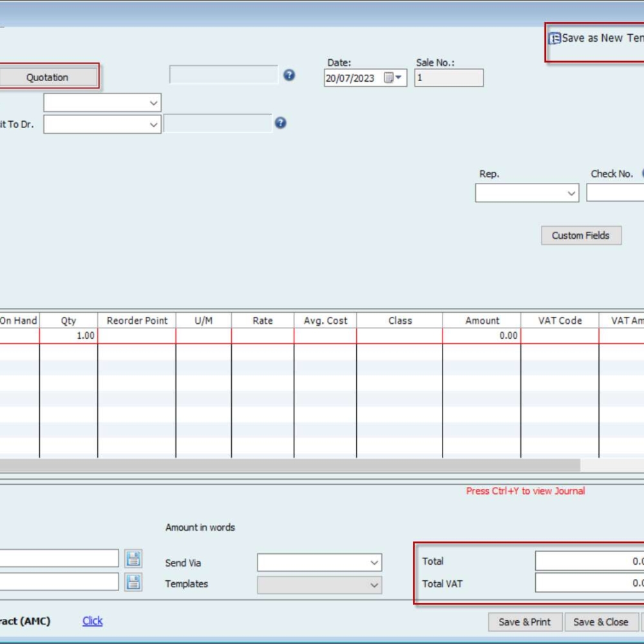Click the upper bottom-left text field
Viewport: 644px width, 644px height.
pos(59,558)
